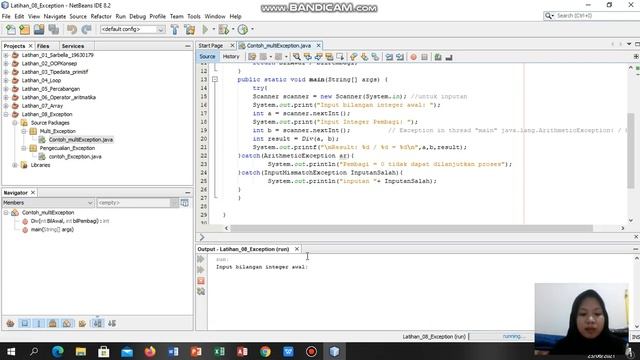The width and height of the screenshot is (640, 360).
Task: Click the green Run Project icon
Action: pos(205,29)
